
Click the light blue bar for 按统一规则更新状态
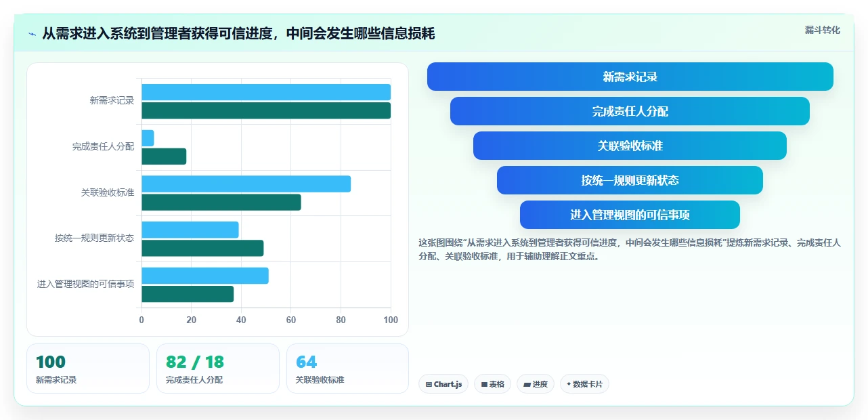(190, 230)
